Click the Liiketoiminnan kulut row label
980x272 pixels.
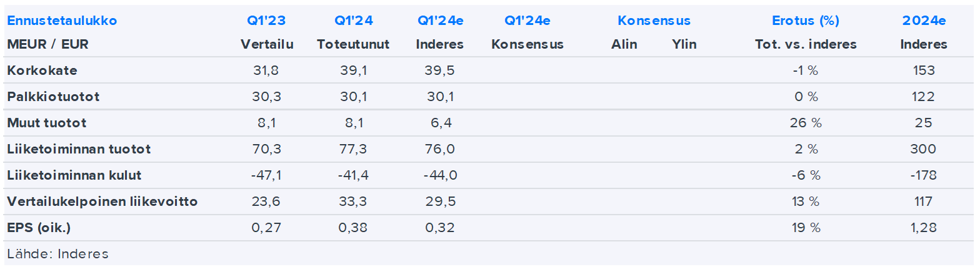74,175
